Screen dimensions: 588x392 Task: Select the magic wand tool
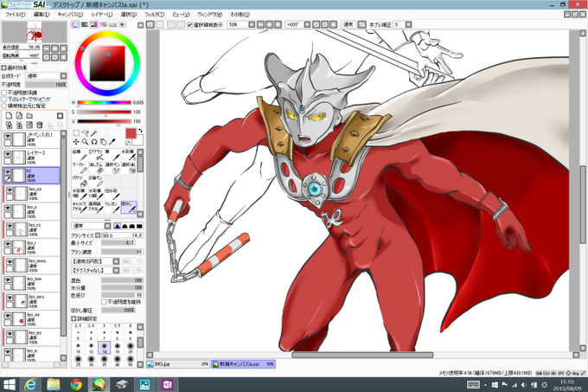click(94, 133)
